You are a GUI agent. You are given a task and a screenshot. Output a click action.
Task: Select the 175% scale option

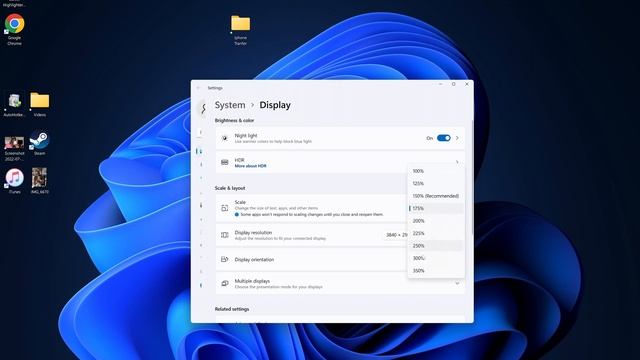click(x=436, y=208)
